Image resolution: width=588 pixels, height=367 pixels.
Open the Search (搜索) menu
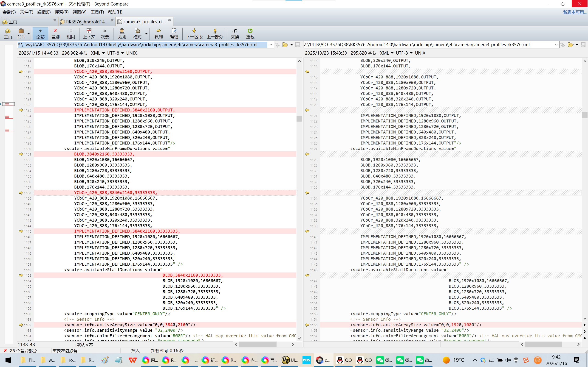[62, 12]
